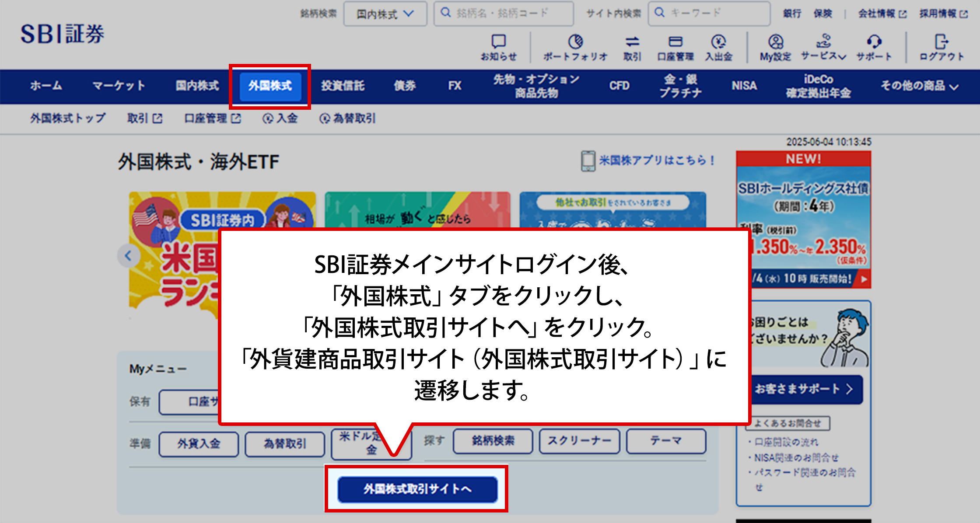Open the 国内株式 search category dropdown
The height and width of the screenshot is (523, 980).
[x=385, y=14]
